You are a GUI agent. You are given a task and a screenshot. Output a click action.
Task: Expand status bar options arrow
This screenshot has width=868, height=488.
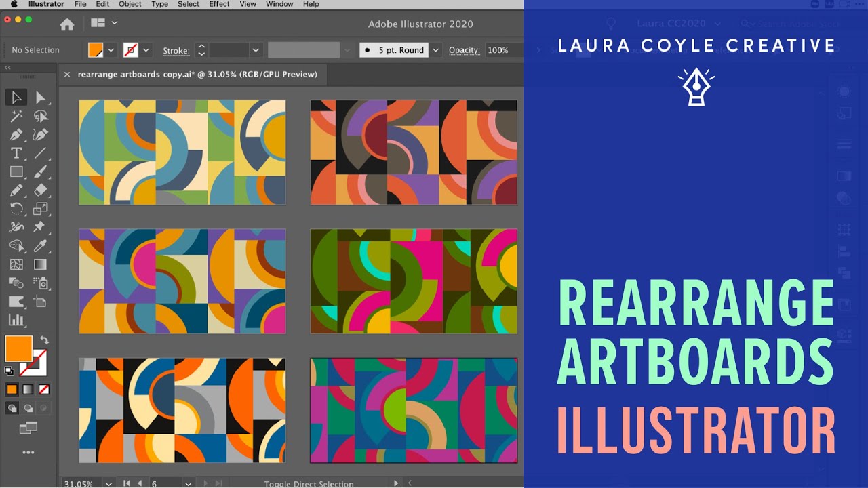396,484
